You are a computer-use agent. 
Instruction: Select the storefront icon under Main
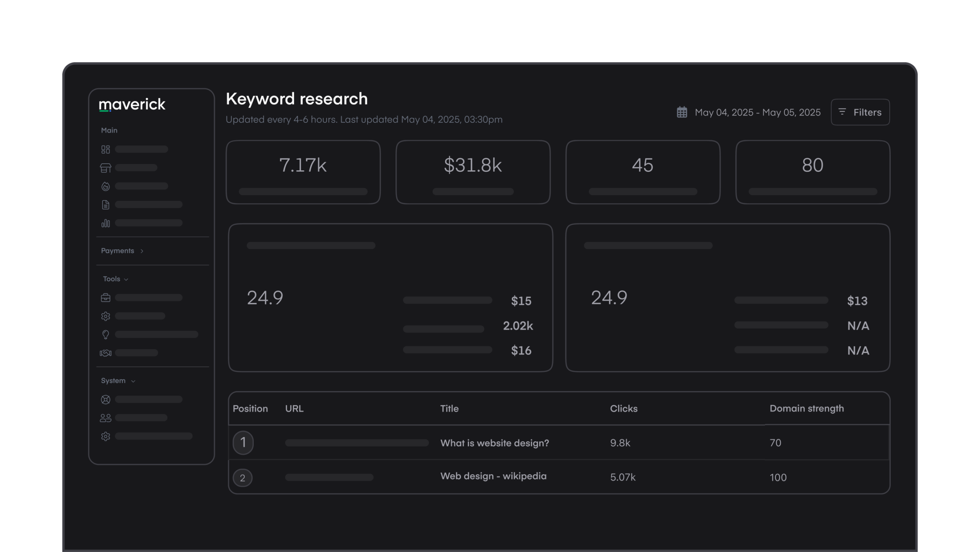[x=106, y=167]
